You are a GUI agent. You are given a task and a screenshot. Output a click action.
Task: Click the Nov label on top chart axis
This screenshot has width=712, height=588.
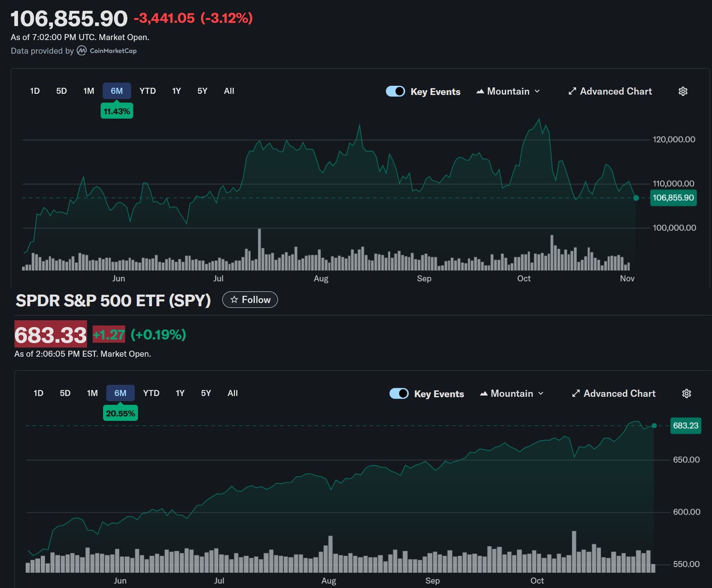coord(627,279)
